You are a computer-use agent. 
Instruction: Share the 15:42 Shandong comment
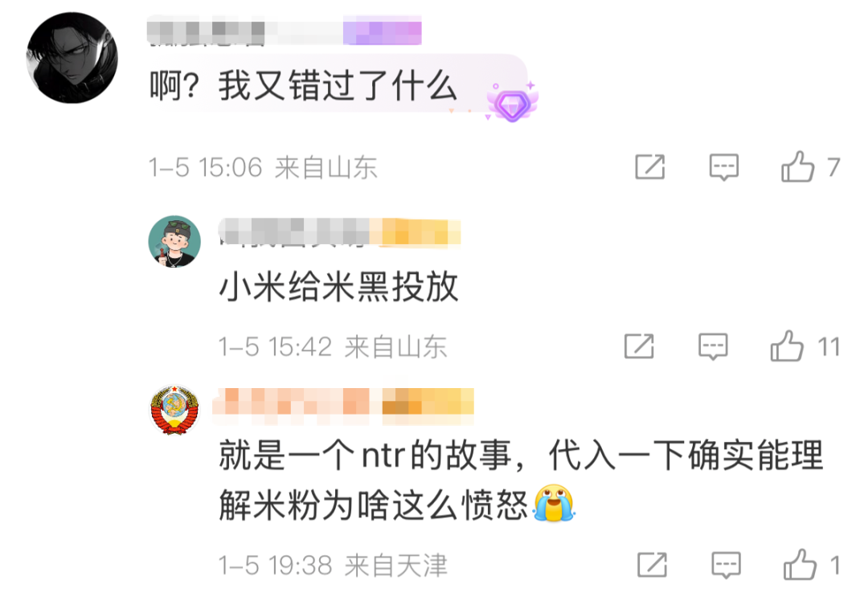pos(639,346)
